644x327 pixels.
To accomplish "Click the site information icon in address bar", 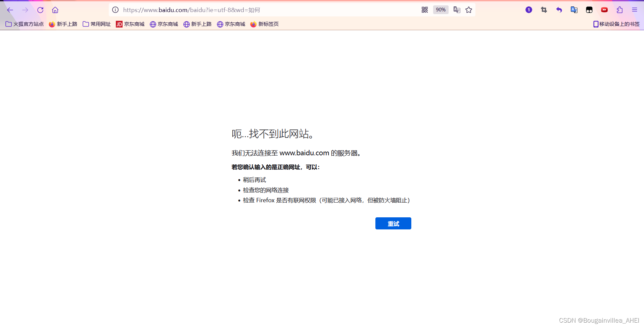I will click(115, 10).
